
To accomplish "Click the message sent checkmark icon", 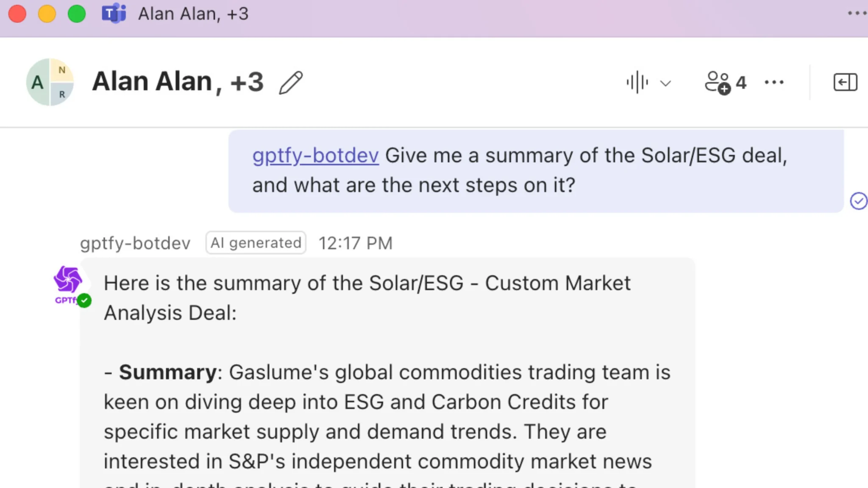I will point(858,201).
